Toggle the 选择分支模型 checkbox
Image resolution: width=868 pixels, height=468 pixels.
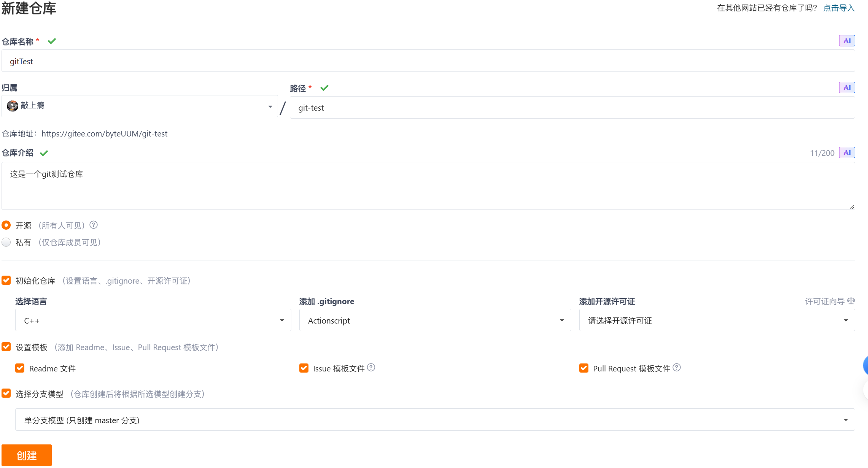tap(6, 393)
